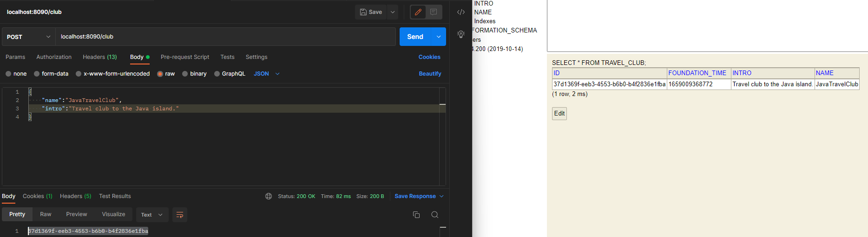Sort by ID column header in H2
Image resolution: width=868 pixels, height=237 pixels.
pos(610,73)
